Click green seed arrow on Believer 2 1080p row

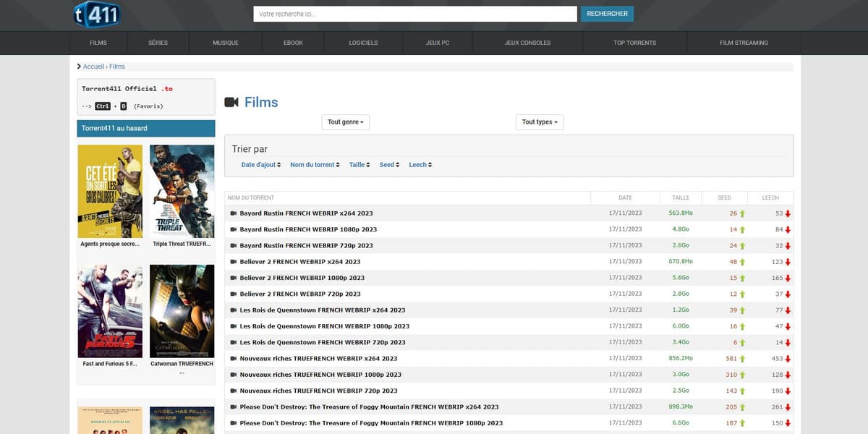coord(742,278)
